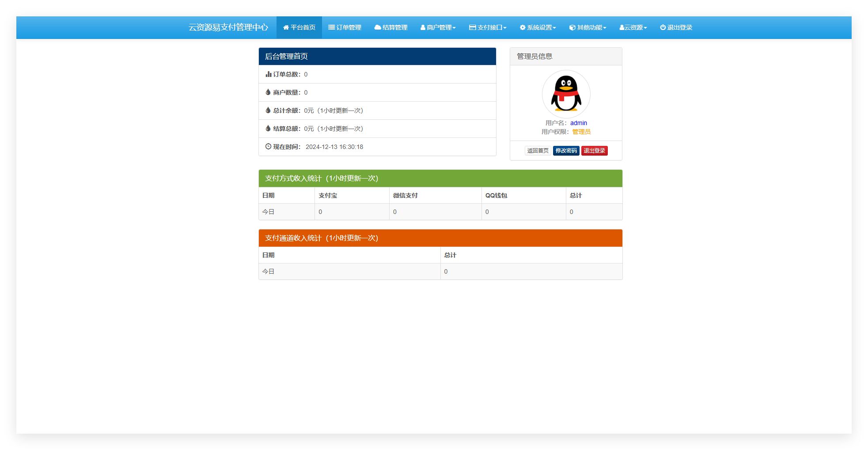Click the QQ penguin avatar image
The width and height of the screenshot is (868, 450).
[x=566, y=94]
